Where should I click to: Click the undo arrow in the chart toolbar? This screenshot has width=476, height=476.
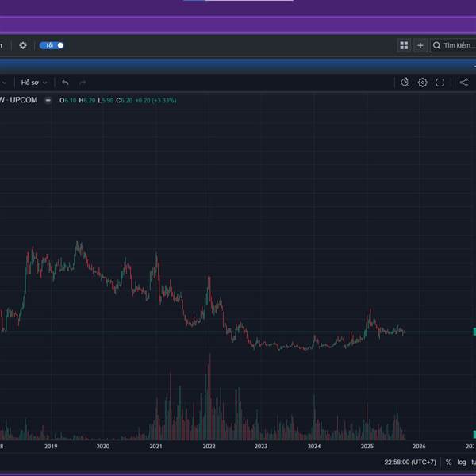click(x=65, y=83)
